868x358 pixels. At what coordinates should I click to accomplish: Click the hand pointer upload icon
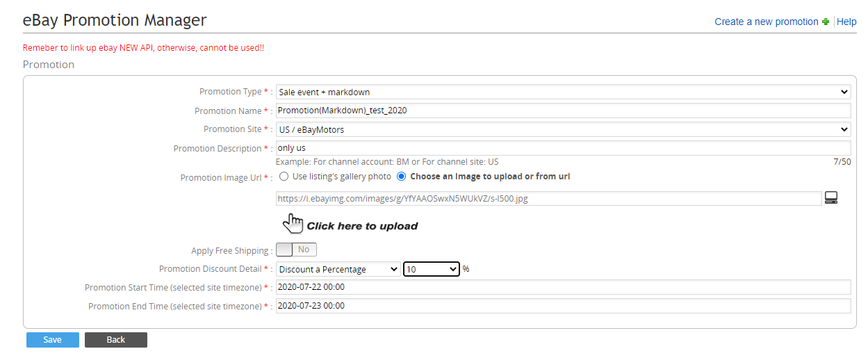[293, 224]
